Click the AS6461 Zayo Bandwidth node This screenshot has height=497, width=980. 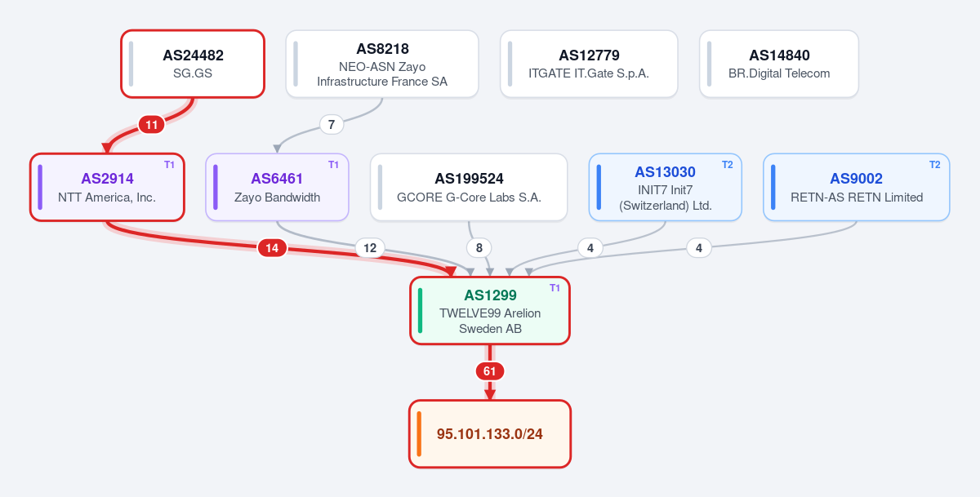[277, 187]
